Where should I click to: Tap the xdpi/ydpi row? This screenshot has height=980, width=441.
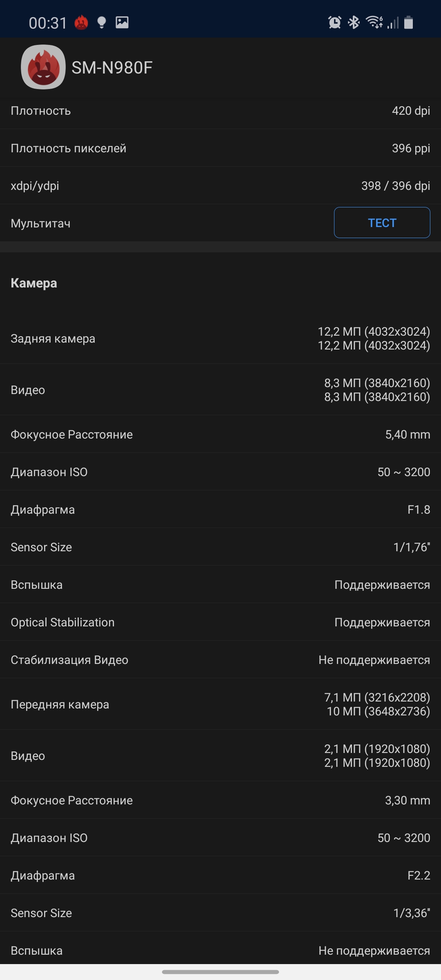[x=220, y=186]
